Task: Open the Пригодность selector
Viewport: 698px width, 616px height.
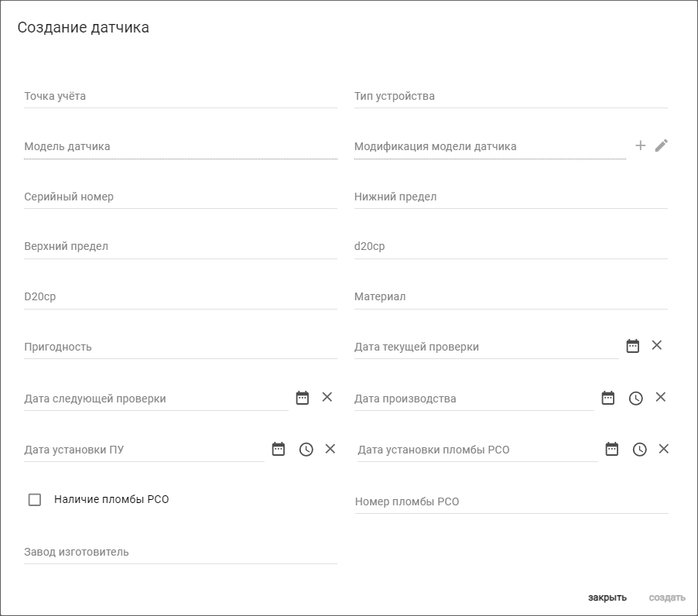Action: pyautogui.click(x=180, y=347)
